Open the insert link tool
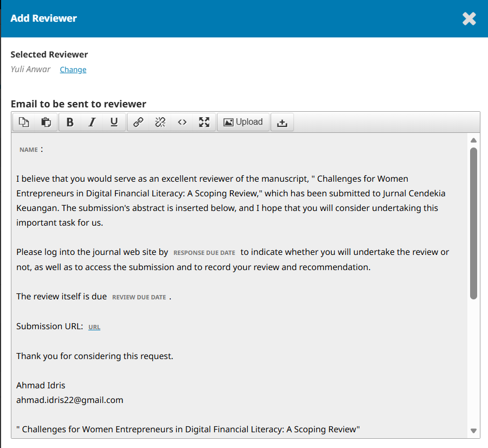The height and width of the screenshot is (448, 488). 138,122
